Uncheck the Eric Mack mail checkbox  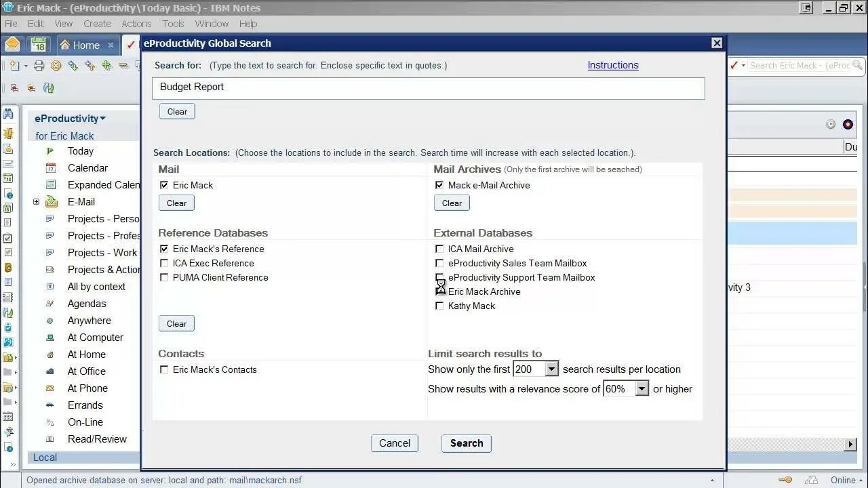164,185
